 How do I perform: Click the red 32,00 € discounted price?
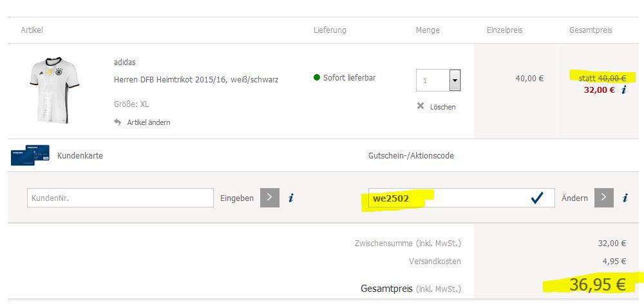pyautogui.click(x=599, y=90)
